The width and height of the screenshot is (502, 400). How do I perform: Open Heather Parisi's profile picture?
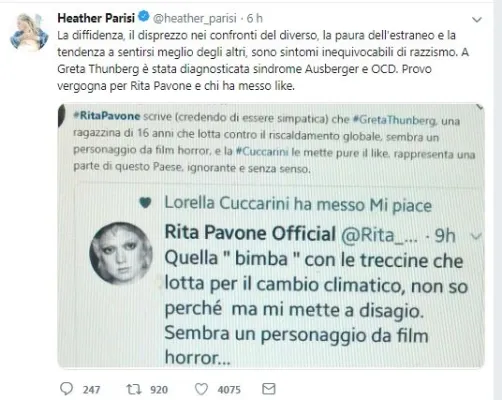pos(29,32)
